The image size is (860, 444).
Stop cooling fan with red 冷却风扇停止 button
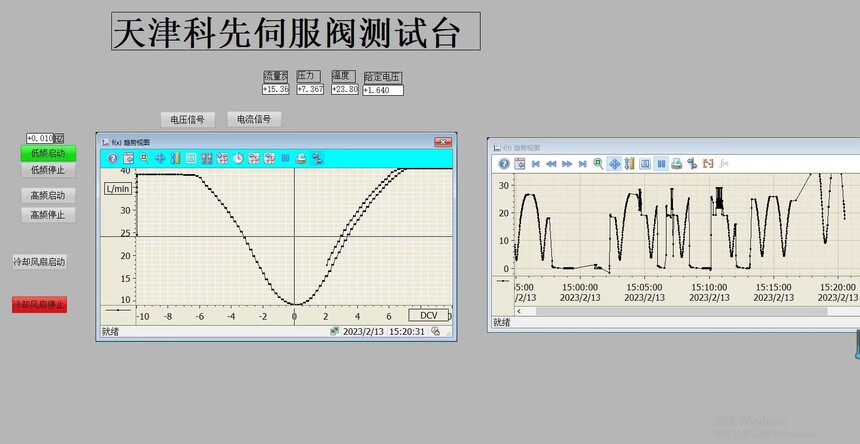(39, 305)
